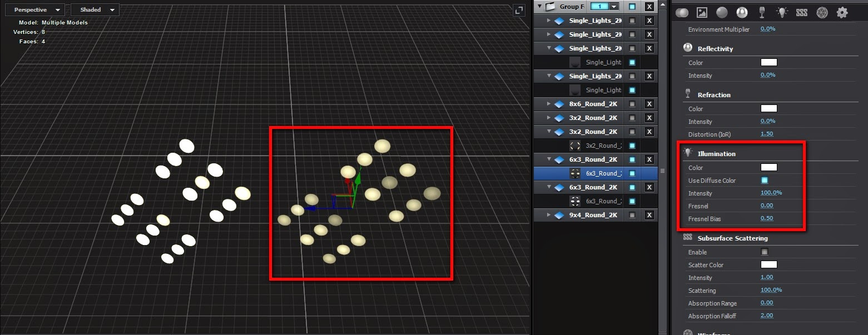Click the mesh thumbnail of the highlighted 6x3_Round row
The image size is (868, 335).
[x=576, y=173]
